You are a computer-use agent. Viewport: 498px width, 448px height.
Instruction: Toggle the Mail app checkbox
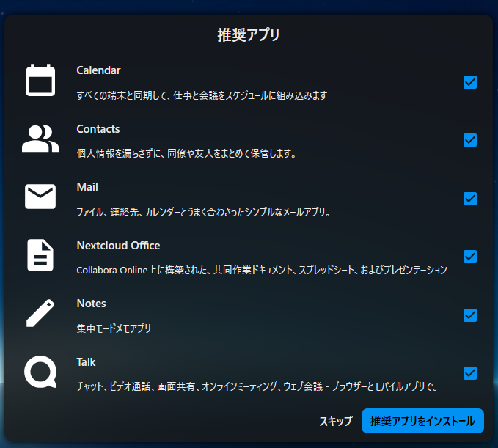pyautogui.click(x=470, y=199)
